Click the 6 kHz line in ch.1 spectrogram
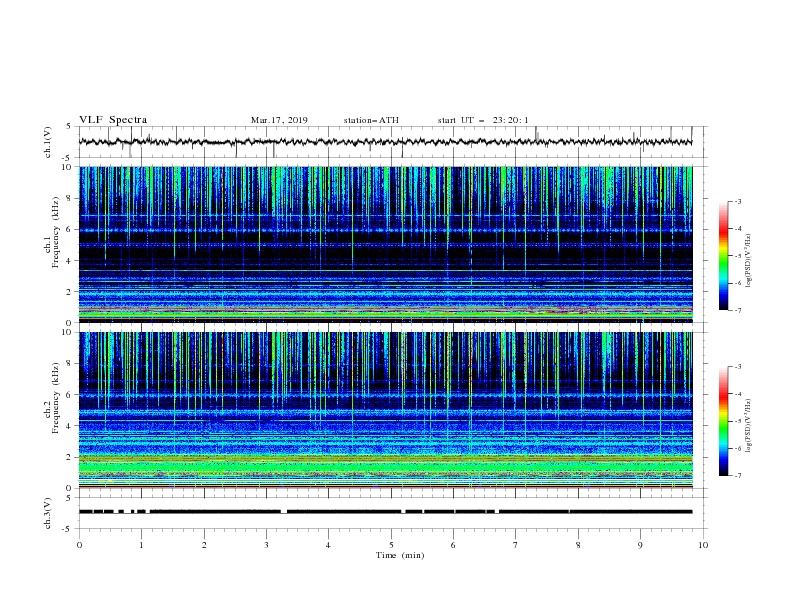 click(x=385, y=230)
